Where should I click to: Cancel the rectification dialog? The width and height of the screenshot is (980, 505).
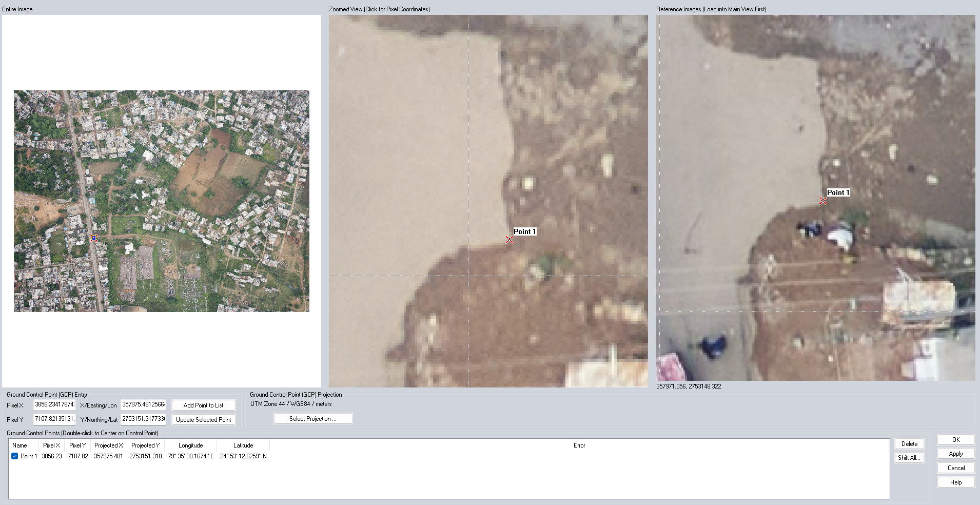955,468
